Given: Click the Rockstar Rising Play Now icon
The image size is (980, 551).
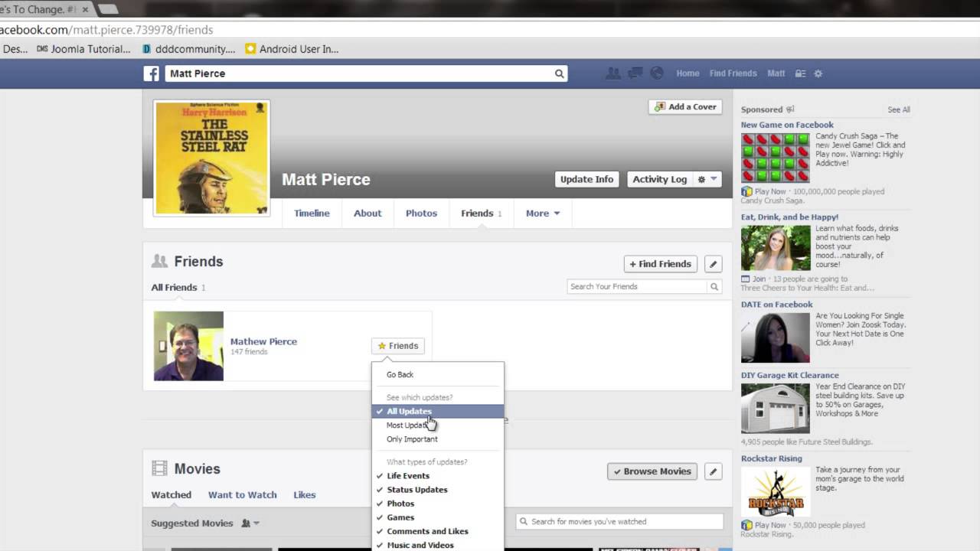Looking at the screenshot, I should 746,525.
